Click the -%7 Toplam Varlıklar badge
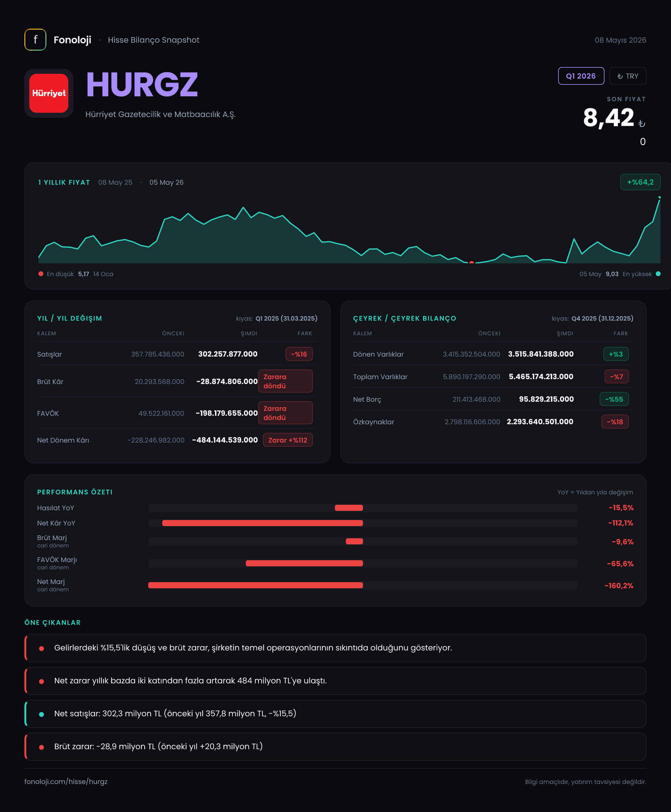Viewport: 671px width, 812px height. [x=616, y=377]
